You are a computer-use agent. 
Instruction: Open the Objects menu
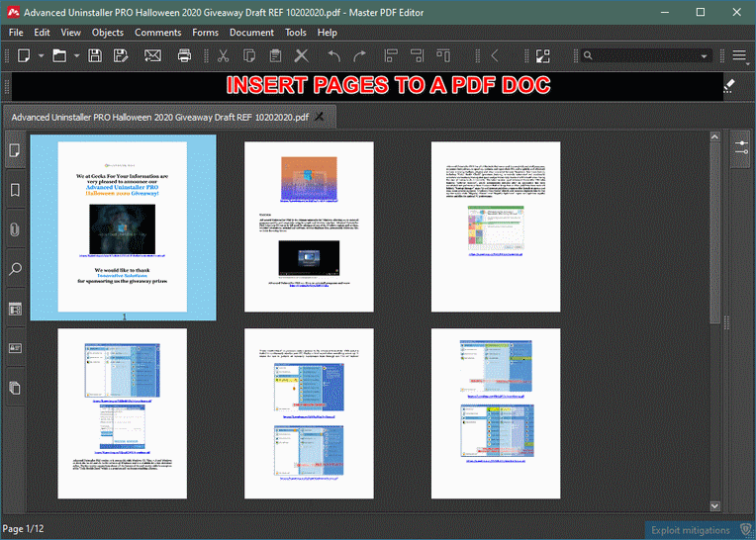click(x=108, y=33)
